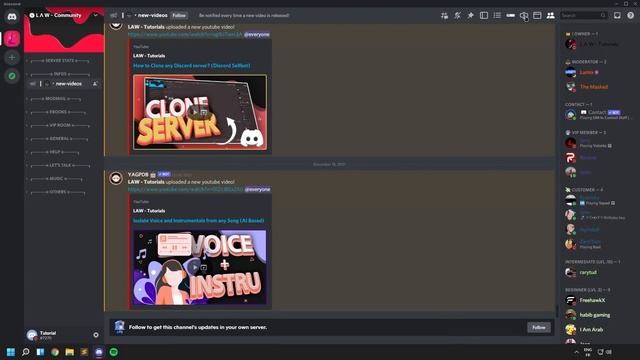640x360 pixels.
Task: Click create invite icon on new-videos
Action: click(x=95, y=84)
